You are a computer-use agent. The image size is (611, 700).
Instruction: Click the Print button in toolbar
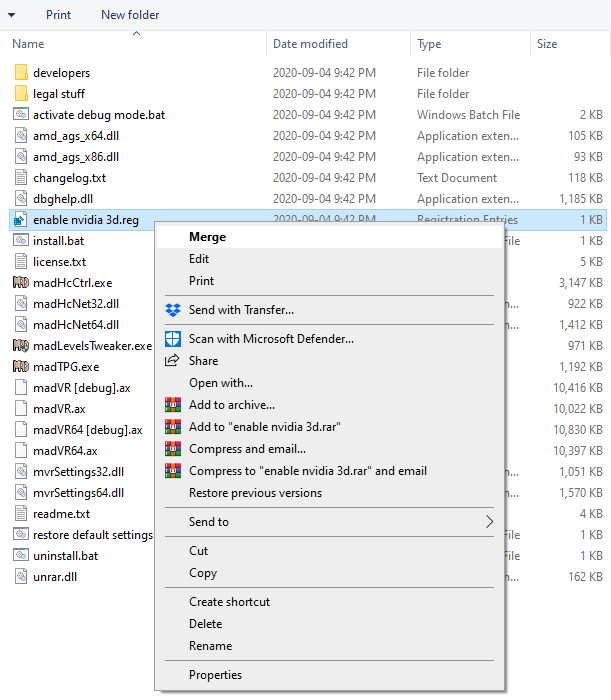[58, 15]
